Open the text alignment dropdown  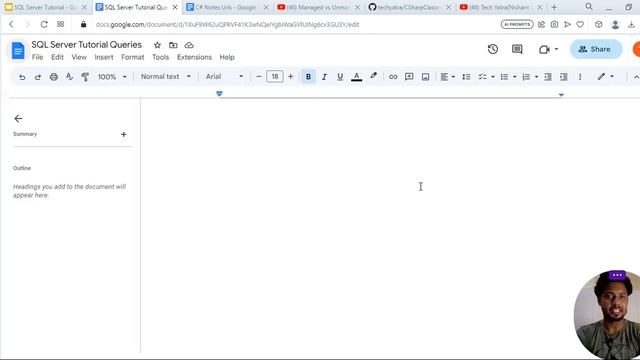pos(447,77)
